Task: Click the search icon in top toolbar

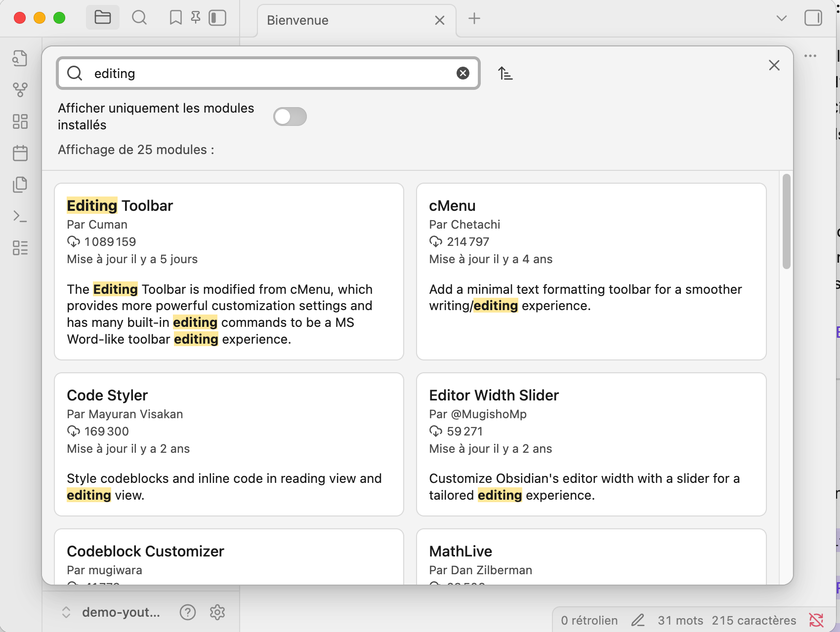Action: click(139, 18)
